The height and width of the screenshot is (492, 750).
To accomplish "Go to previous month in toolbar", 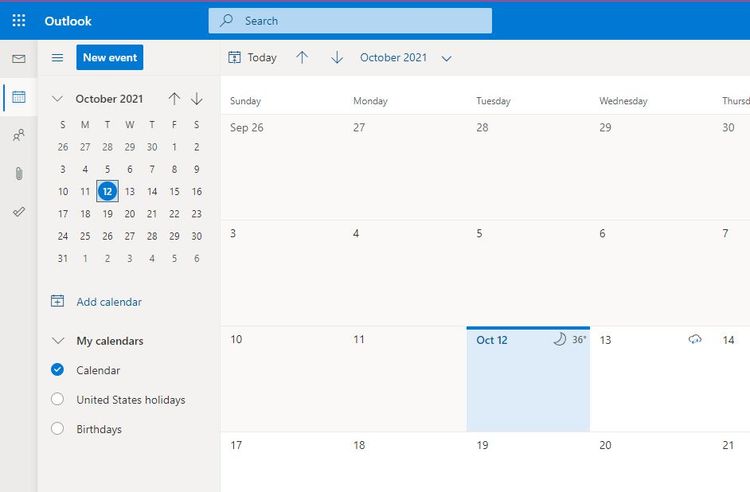I will (x=302, y=58).
